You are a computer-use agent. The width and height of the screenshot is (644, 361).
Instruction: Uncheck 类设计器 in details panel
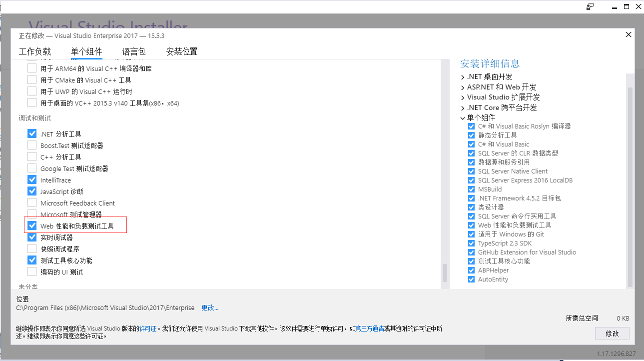(x=471, y=207)
